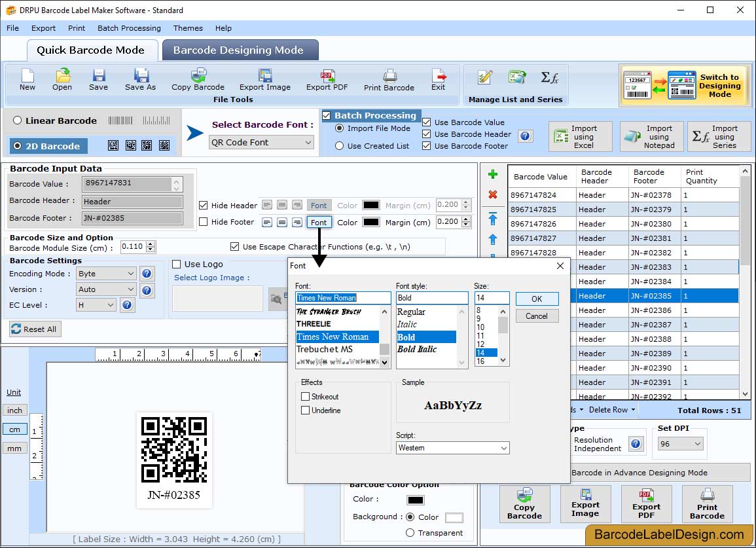The width and height of the screenshot is (756, 548).
Task: Click left align icon for footer
Action: point(267,223)
